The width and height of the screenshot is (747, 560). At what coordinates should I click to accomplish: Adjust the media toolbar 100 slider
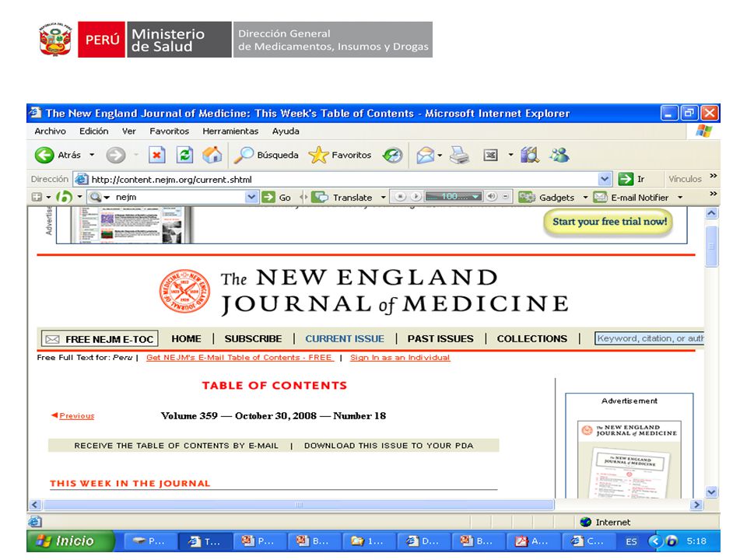[x=453, y=196]
